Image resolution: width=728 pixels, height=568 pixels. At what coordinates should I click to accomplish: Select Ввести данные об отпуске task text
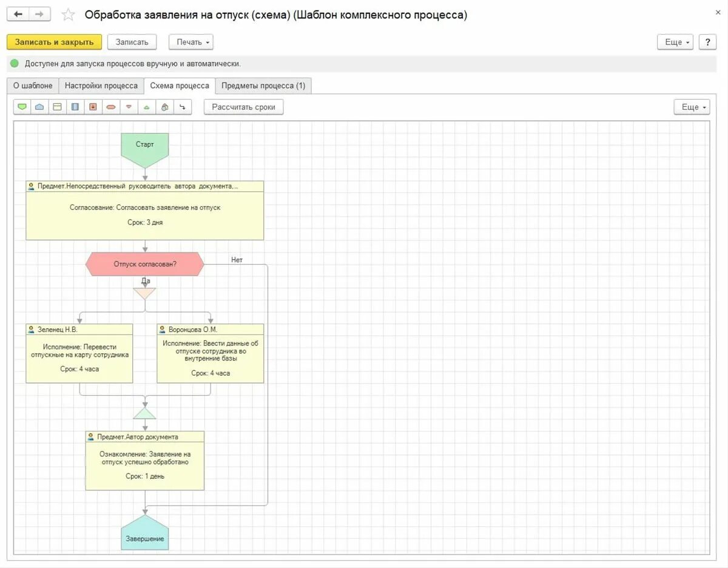pos(211,351)
